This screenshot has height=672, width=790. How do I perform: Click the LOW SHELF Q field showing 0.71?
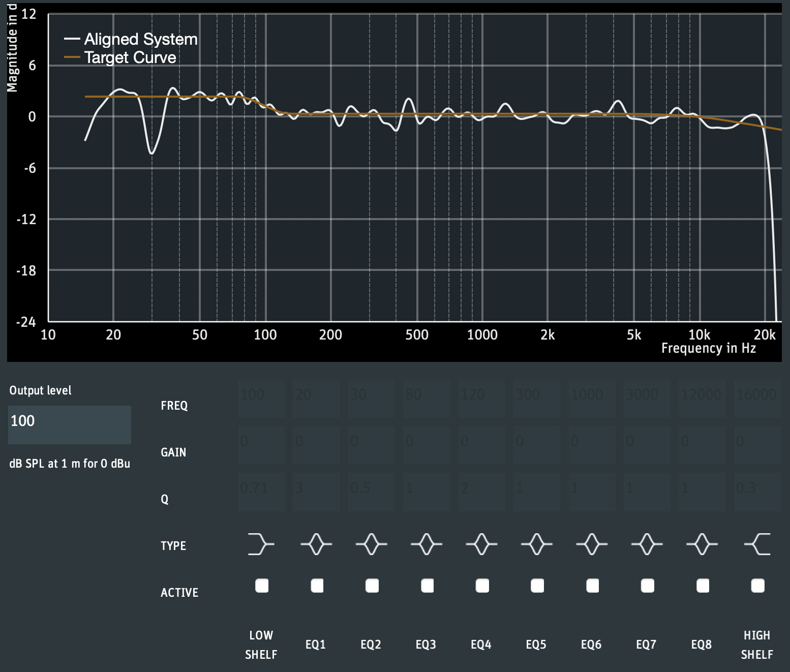click(x=261, y=492)
